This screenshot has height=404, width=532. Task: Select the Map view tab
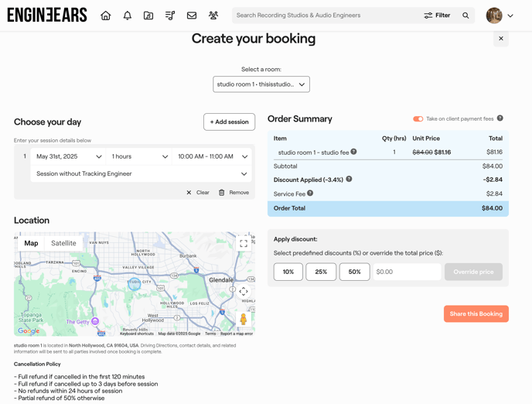[x=31, y=243]
